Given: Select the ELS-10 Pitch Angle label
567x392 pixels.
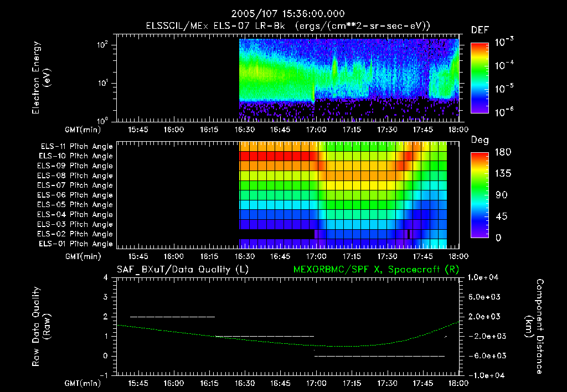Looking at the screenshot, I should click(x=76, y=156).
